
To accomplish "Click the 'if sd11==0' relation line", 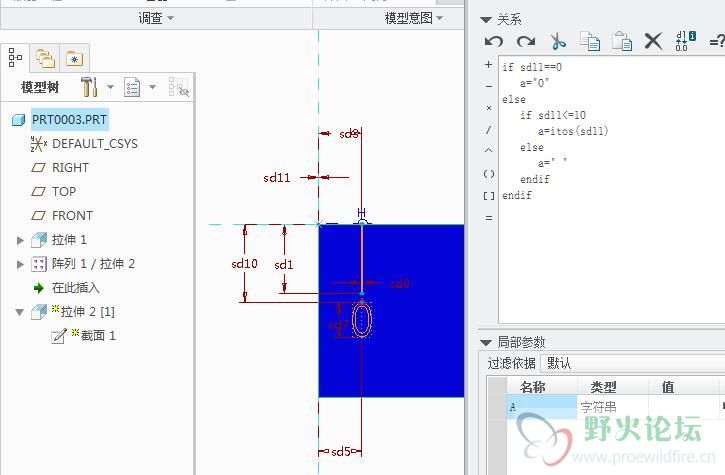I will click(x=532, y=67).
